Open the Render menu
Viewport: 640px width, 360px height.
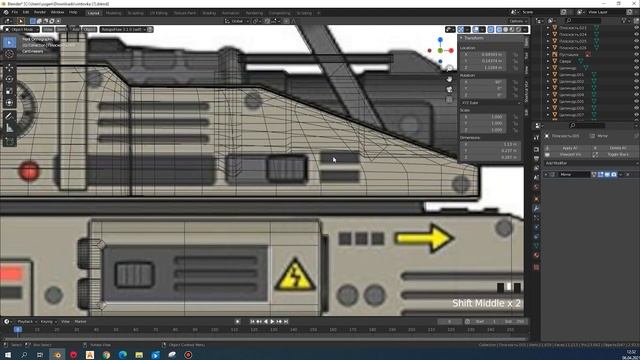coord(40,12)
